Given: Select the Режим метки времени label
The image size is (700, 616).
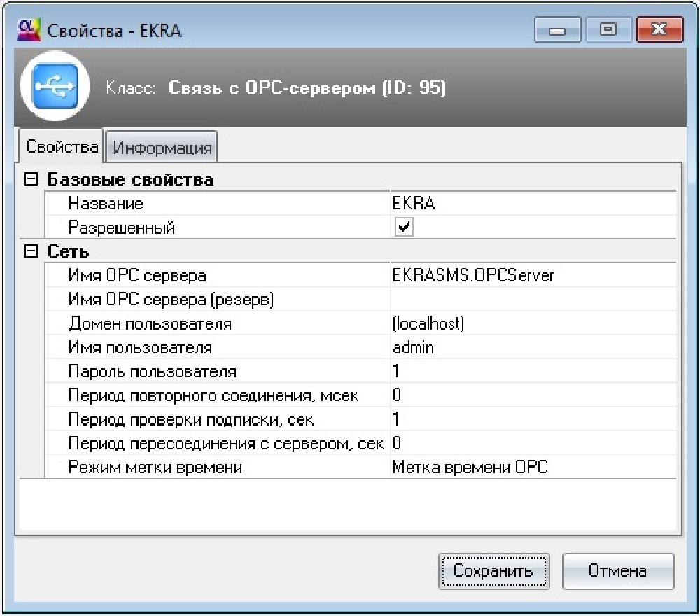Looking at the screenshot, I should pos(155,468).
